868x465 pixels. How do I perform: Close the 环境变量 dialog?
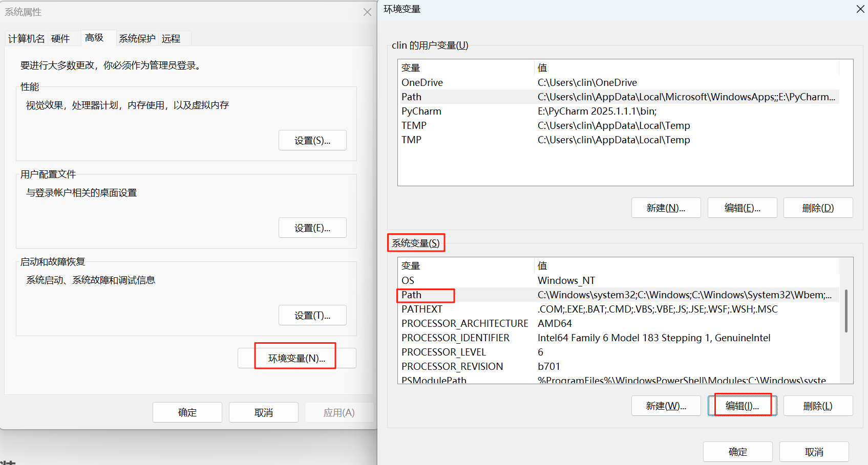860,9
